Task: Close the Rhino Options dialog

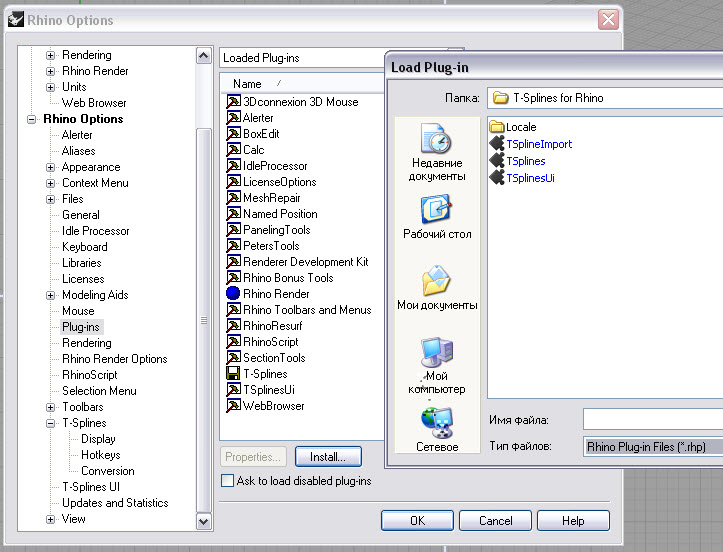Action: [x=608, y=19]
